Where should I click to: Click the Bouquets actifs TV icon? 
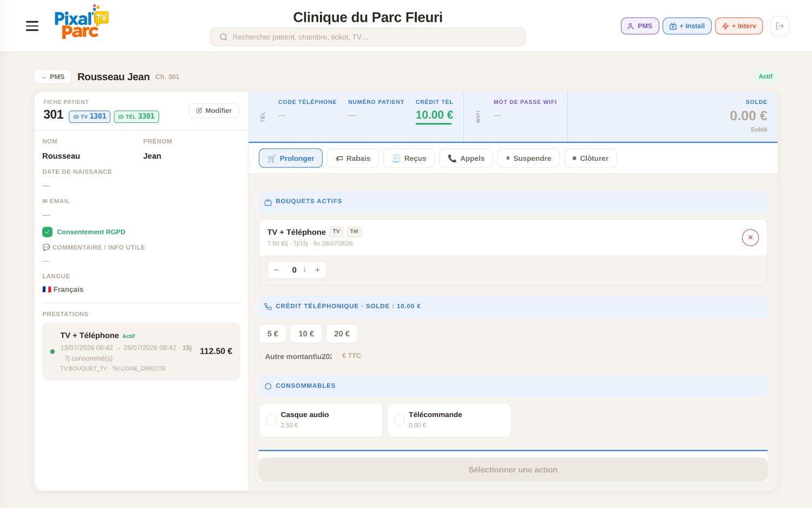(x=268, y=202)
